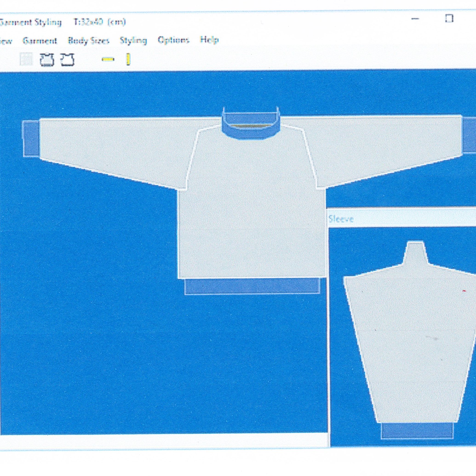Click the sweater front body panel
The image size is (476, 476).
pos(251,222)
